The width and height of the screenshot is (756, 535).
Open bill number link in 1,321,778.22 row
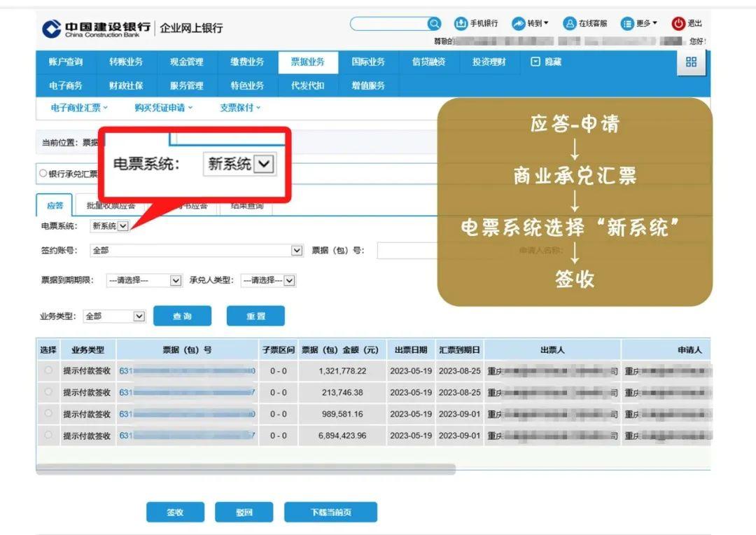pos(188,370)
